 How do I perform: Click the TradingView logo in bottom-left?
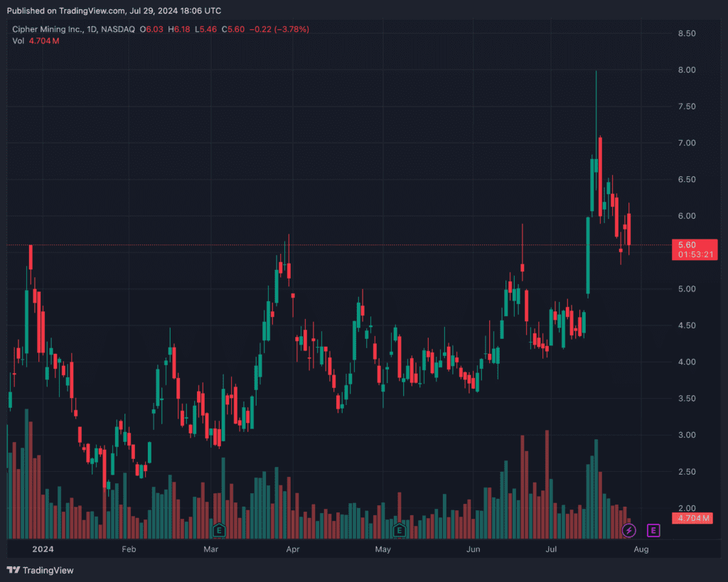[x=40, y=570]
